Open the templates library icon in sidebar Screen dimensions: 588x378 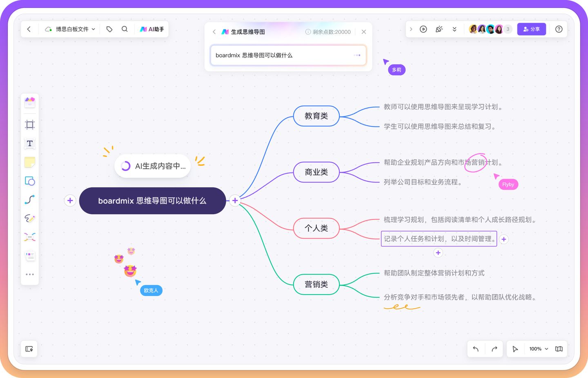click(30, 102)
